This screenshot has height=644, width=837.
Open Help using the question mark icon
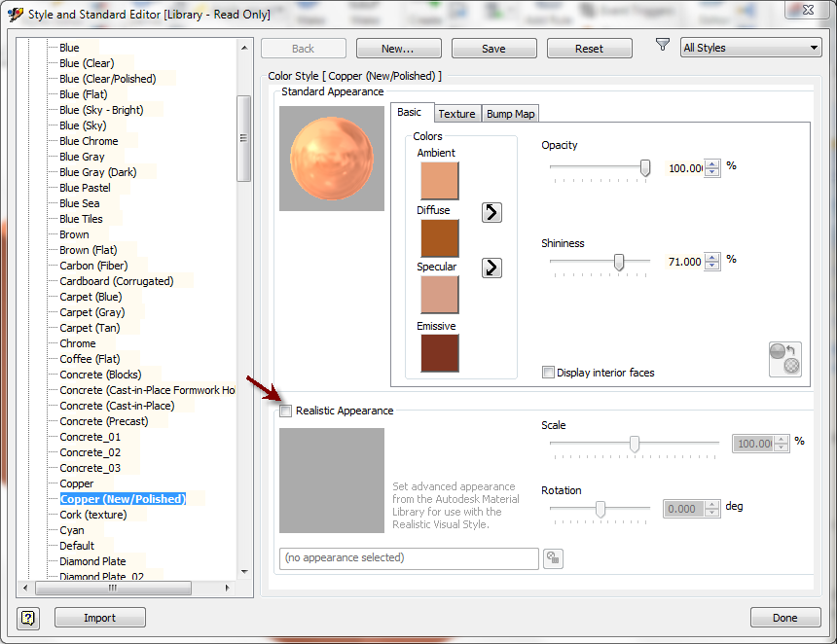click(27, 618)
